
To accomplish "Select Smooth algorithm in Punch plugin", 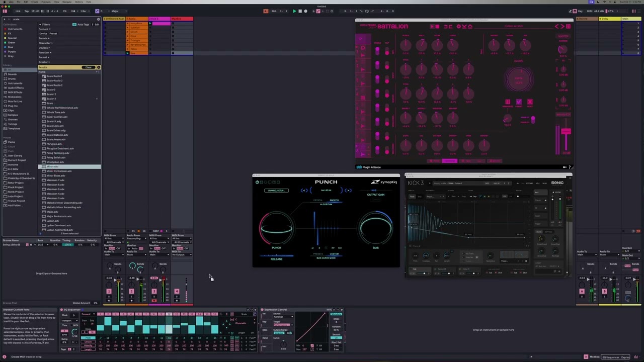I will [x=334, y=201].
